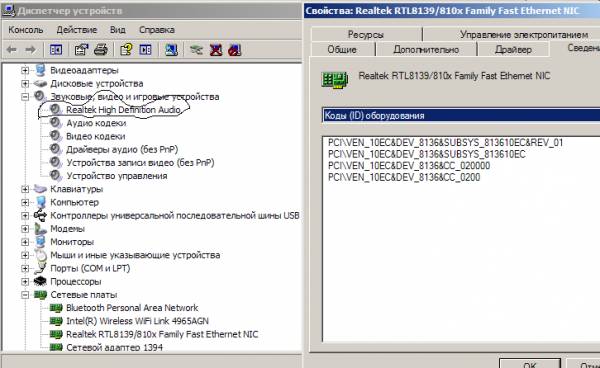Viewport: 600px width, 368px height.
Task: Click the Back arrow in the toolbar
Action: 11,50
